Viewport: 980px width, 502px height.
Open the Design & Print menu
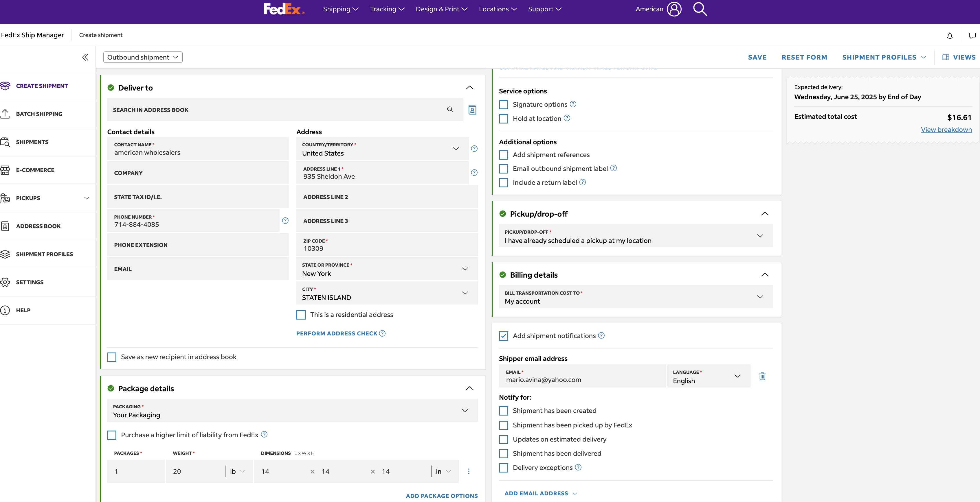tap(441, 9)
